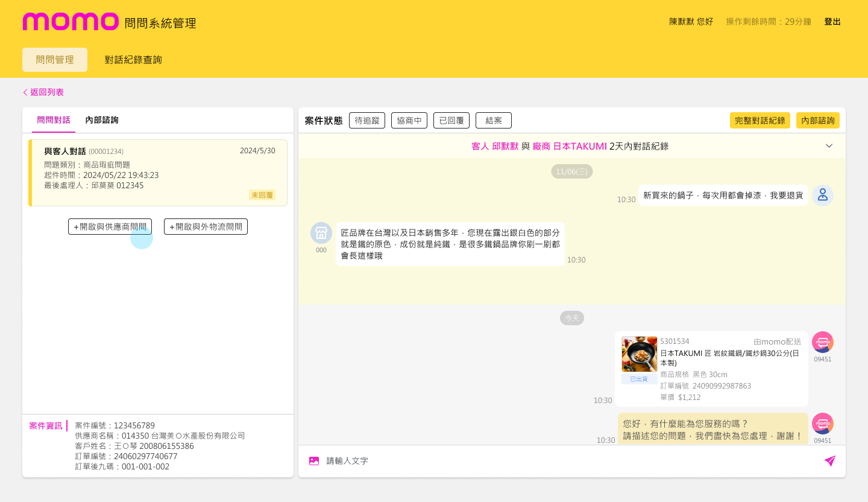Switch to 問問管理 tab
Viewport: 868px width, 502px height.
pos(55,60)
